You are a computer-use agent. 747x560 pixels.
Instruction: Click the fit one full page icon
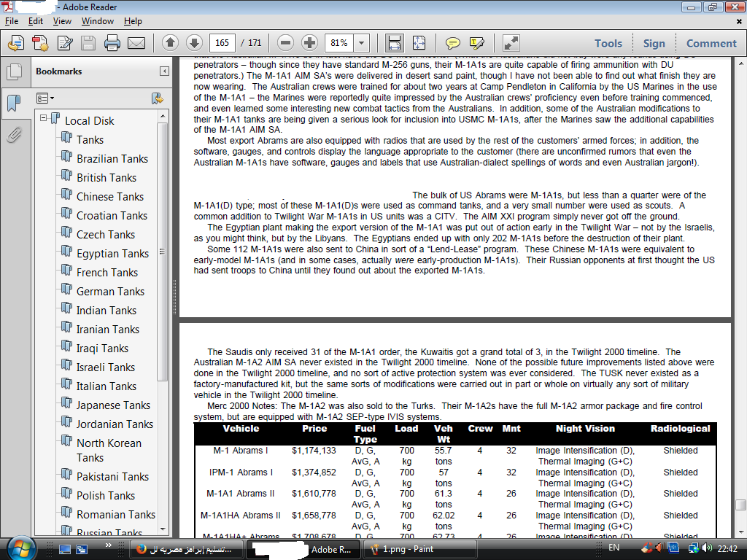(419, 43)
